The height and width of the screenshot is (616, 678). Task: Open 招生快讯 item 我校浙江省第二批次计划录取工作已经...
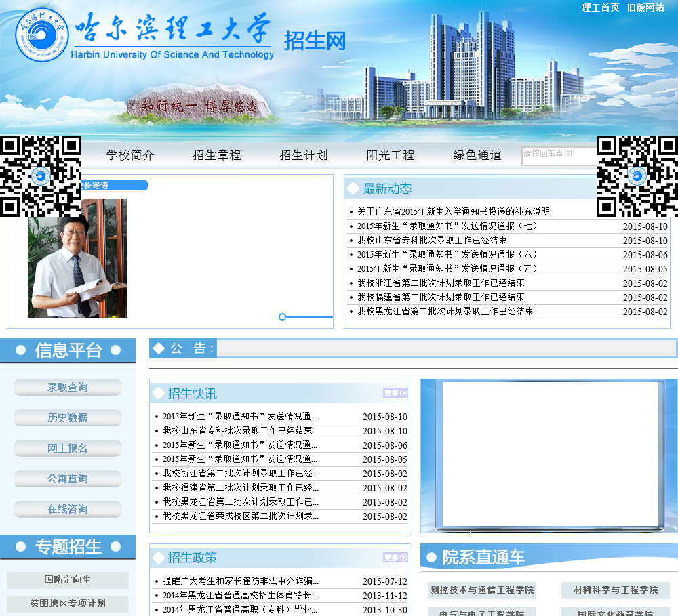[241, 473]
